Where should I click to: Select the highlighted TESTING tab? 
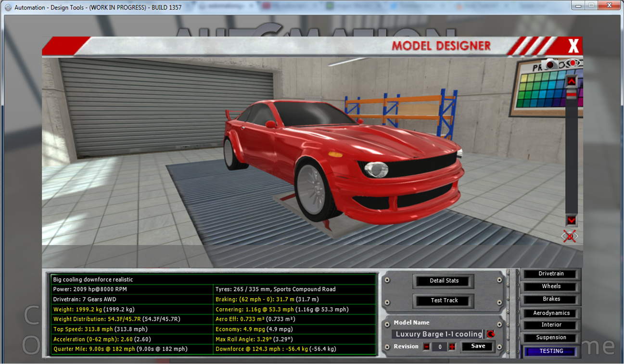(x=551, y=351)
